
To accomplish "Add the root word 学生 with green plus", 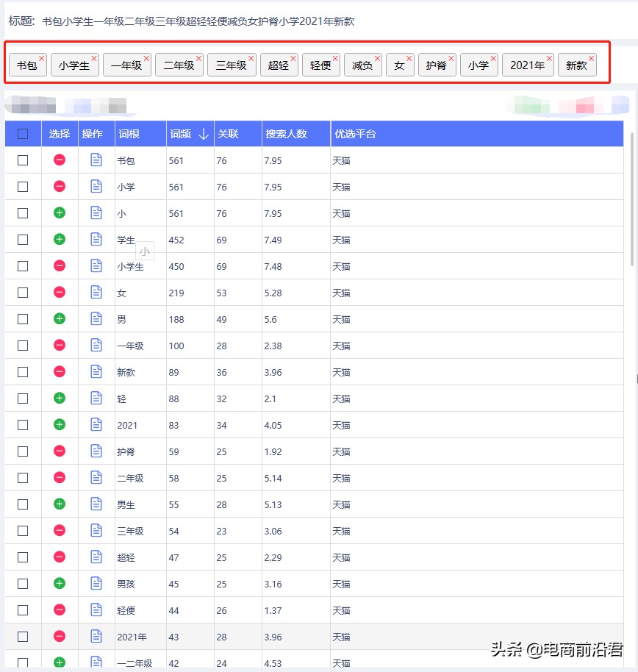I will (60, 239).
